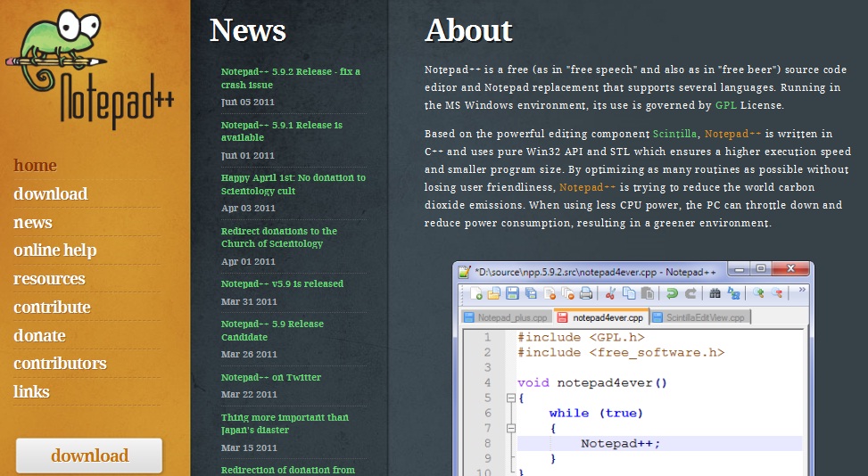Viewport: 868px width, 476px height.
Task: Open the 5.9 Release Candidate news
Action: point(272,330)
